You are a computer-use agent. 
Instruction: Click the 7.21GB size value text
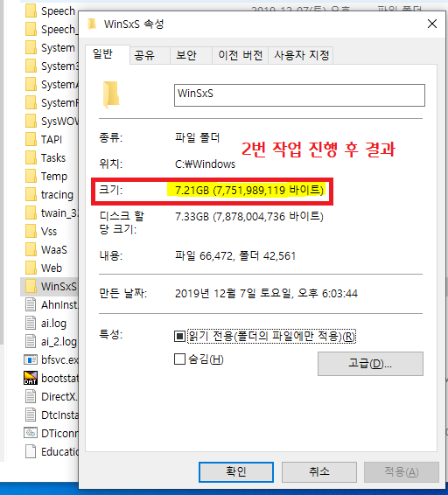click(x=249, y=191)
